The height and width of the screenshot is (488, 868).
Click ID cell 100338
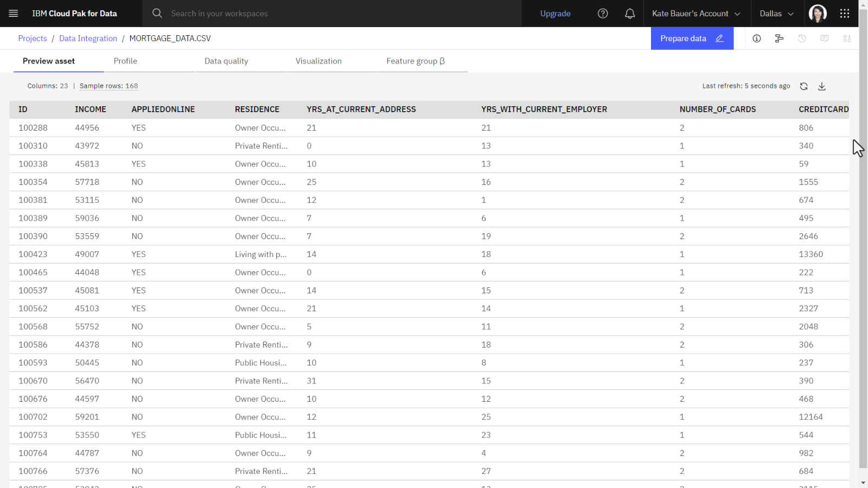[33, 164]
